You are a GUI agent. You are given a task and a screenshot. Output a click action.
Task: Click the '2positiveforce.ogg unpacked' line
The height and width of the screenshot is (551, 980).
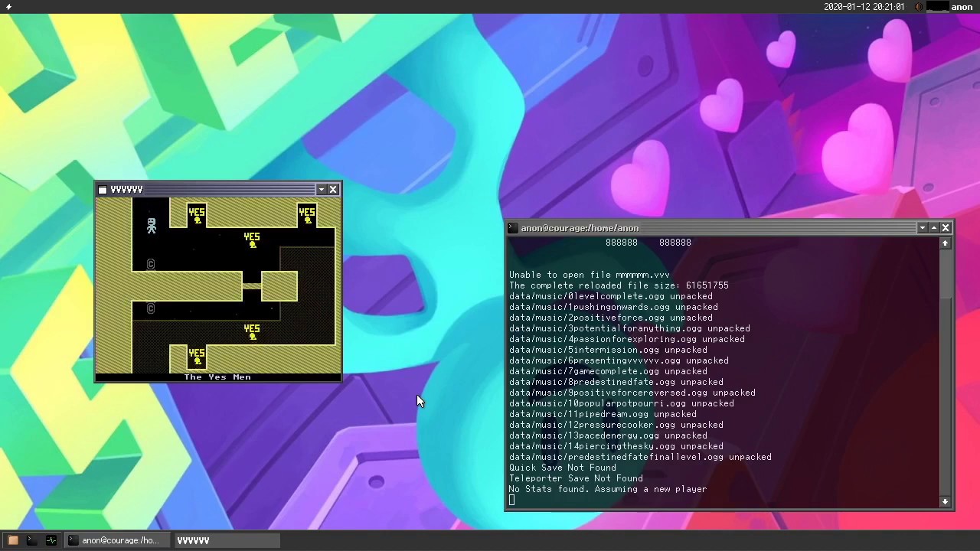pyautogui.click(x=611, y=318)
